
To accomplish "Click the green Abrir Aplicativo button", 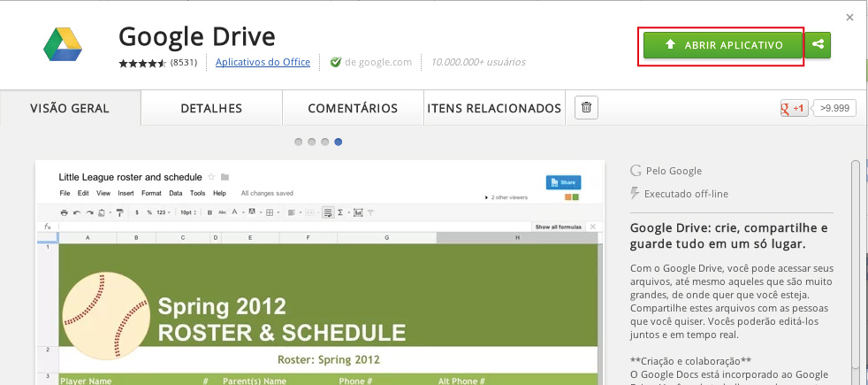I will pyautogui.click(x=723, y=45).
